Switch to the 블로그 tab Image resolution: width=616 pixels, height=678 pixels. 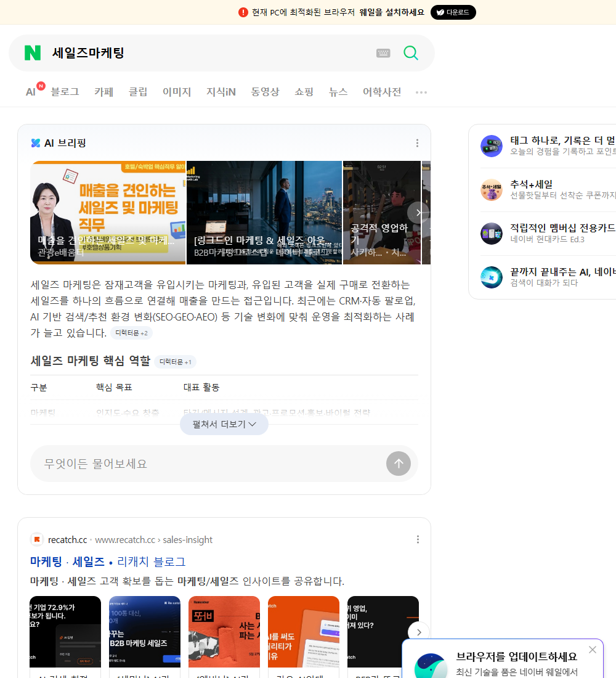(x=65, y=92)
